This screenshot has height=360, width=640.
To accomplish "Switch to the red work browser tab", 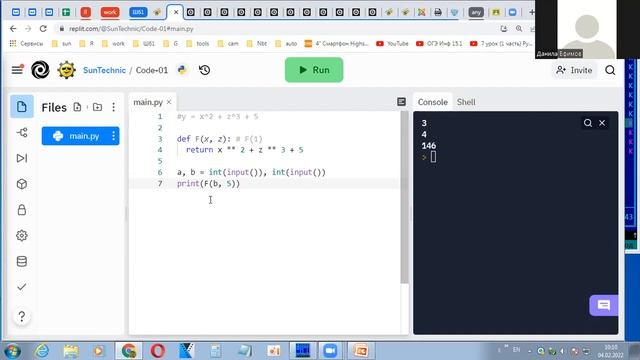I will (110, 12).
